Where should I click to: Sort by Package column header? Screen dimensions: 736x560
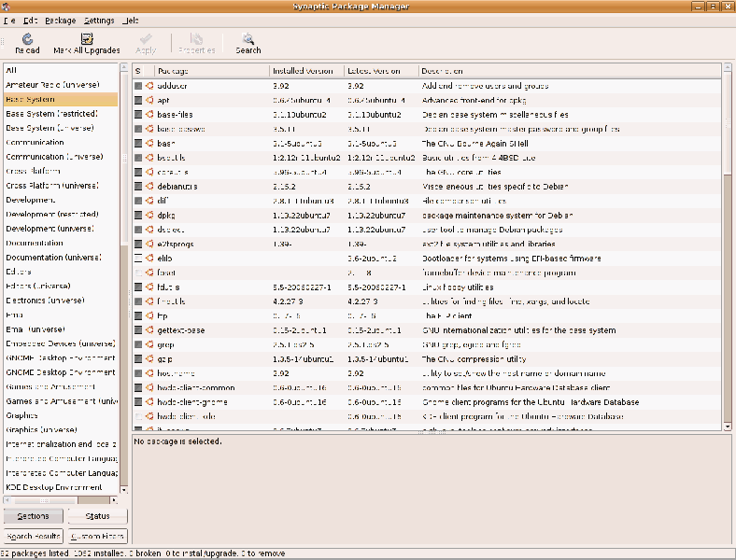pos(212,71)
